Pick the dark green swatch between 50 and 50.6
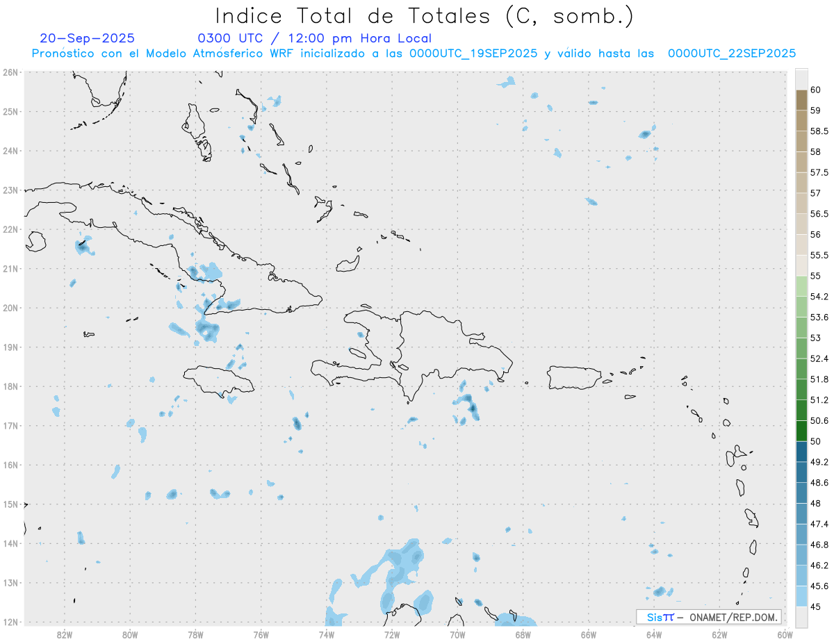Screen dimensions: 834x644 pos(801,431)
